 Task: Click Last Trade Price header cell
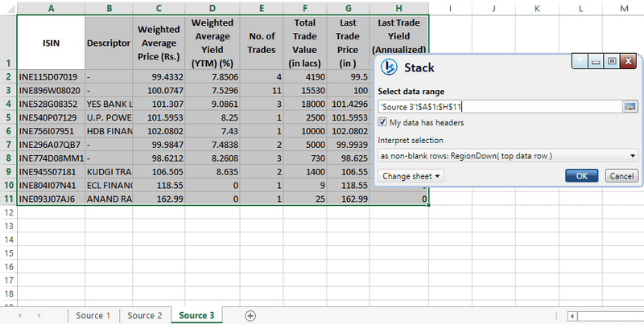[348, 43]
